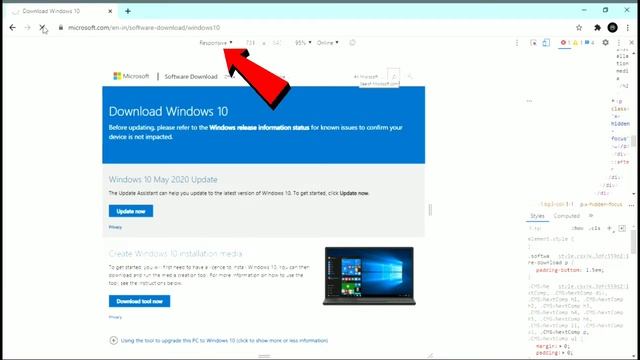The width and height of the screenshot is (640, 360).
Task: Click the Search Microsoft.com magnifier button
Action: (393, 76)
